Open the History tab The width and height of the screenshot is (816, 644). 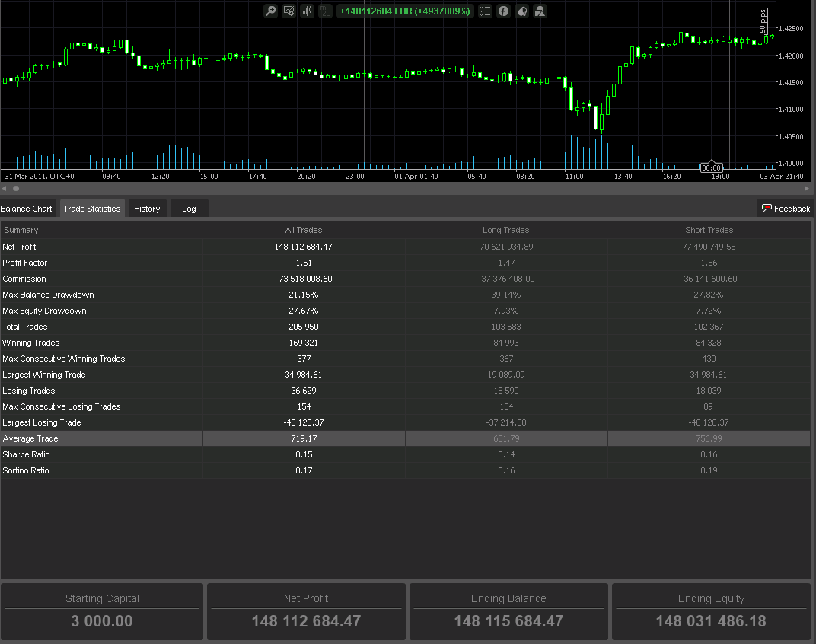147,209
